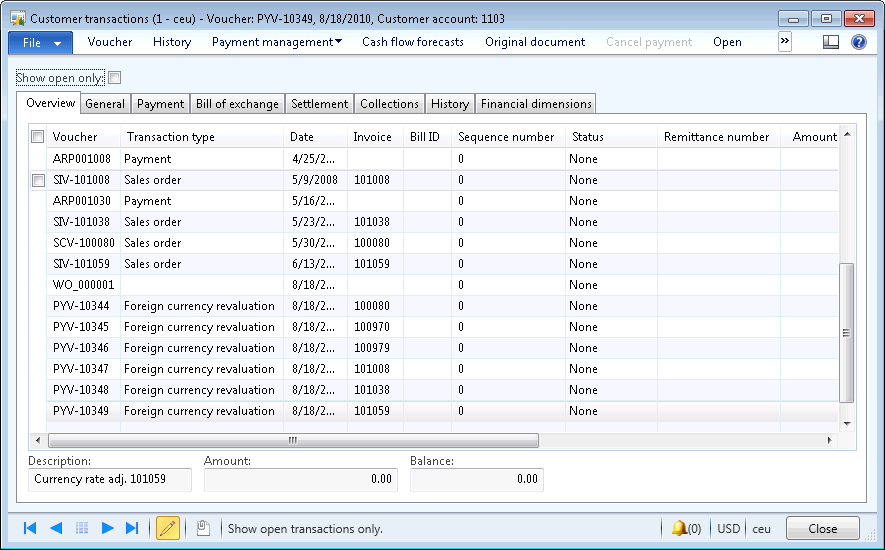Open the Voucher menu item
Screen dimensions: 885x550
coord(109,42)
